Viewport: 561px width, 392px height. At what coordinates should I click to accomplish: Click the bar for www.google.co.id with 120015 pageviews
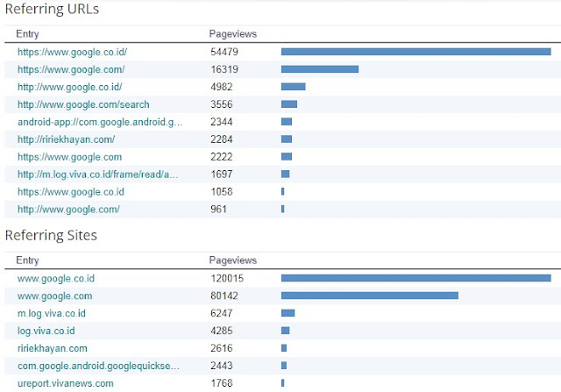pos(416,278)
